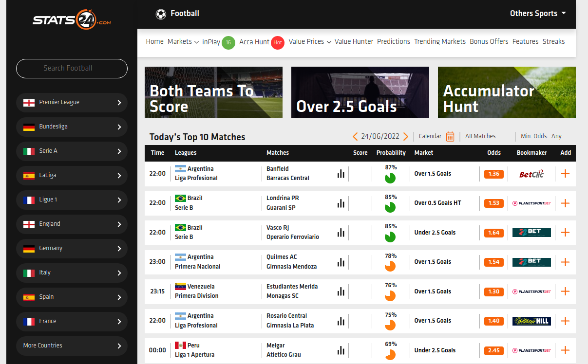
Task: Click the Argentina Liga Profesional link for Banfield
Action: (196, 173)
